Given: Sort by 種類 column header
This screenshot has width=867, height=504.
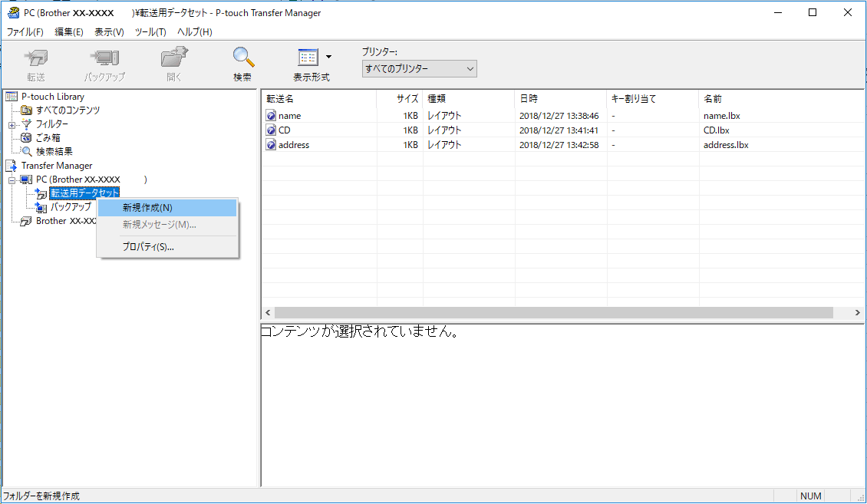Looking at the screenshot, I should (468, 99).
